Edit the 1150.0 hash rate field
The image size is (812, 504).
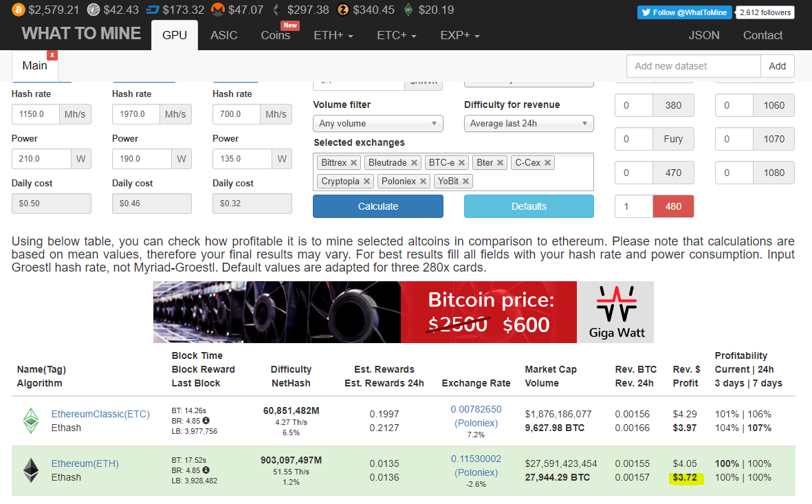[x=36, y=114]
